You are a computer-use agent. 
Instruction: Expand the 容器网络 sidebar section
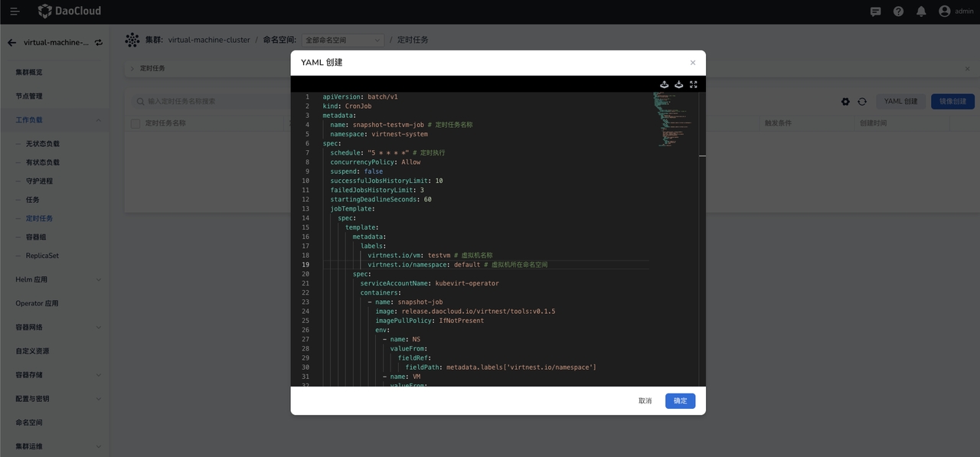(98, 328)
